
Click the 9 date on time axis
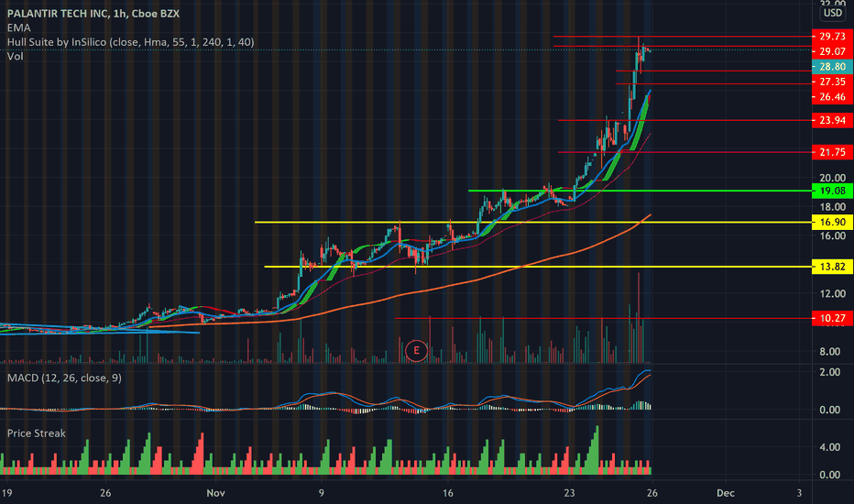(x=322, y=493)
